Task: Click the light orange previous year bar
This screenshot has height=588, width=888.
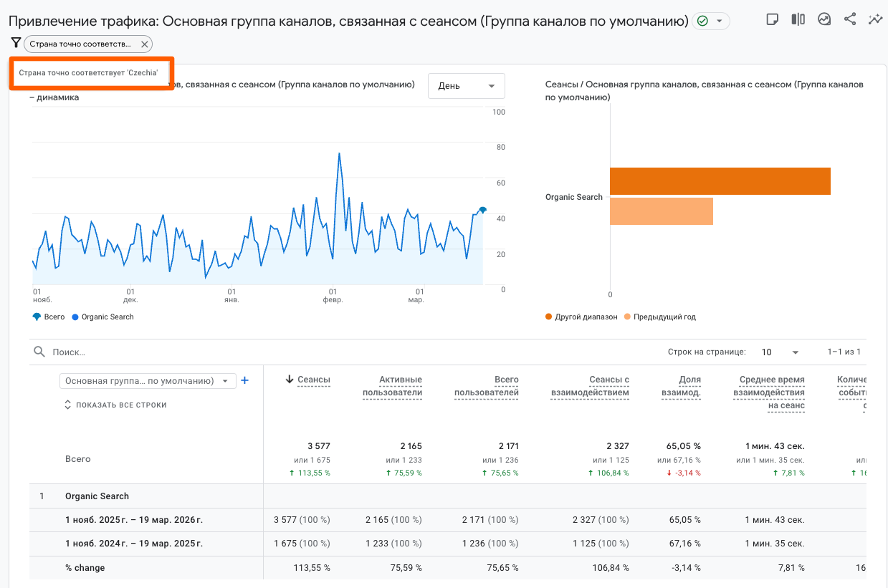Action: [662, 211]
